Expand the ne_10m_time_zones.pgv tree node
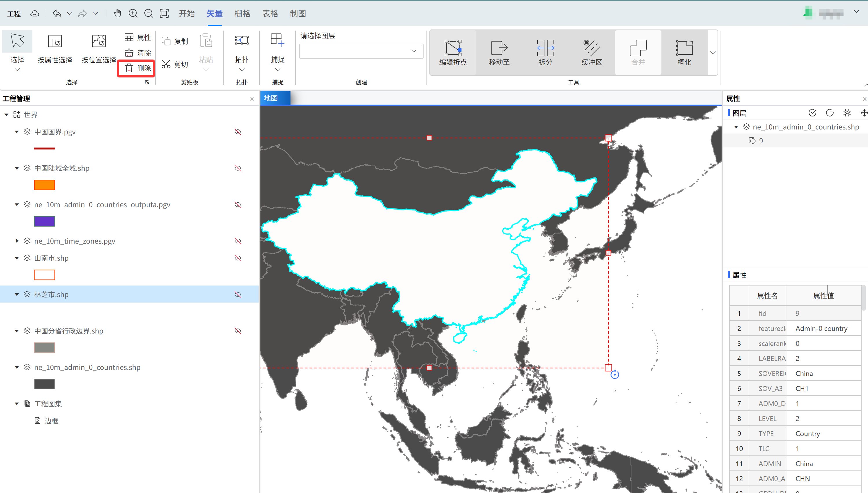868x493 pixels. (x=17, y=241)
